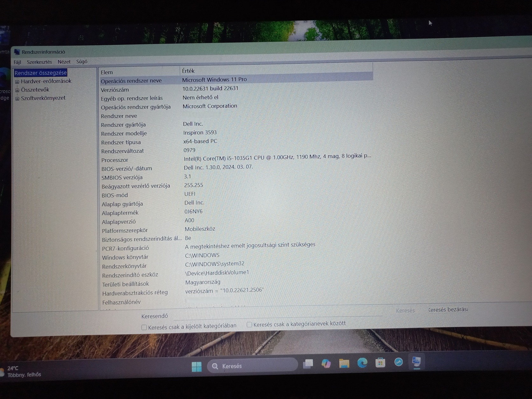
Task: Expand the Hardver-erőforrások node
Action: pos(17,82)
